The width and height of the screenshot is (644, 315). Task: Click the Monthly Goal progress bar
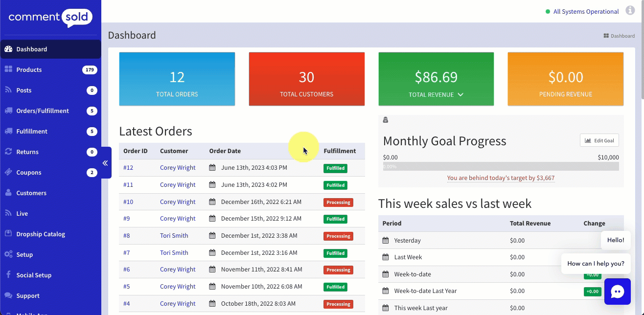pos(501,167)
